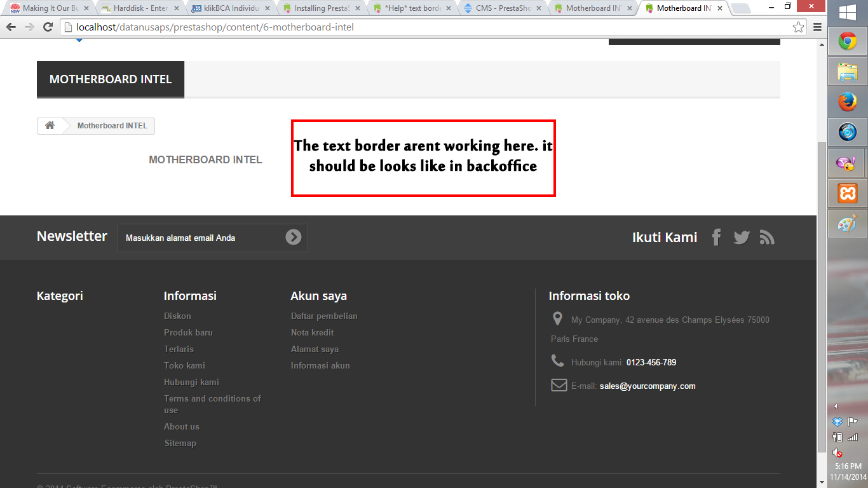The image size is (868, 488).
Task: Click the Akun saya footer heading
Action: tap(318, 295)
